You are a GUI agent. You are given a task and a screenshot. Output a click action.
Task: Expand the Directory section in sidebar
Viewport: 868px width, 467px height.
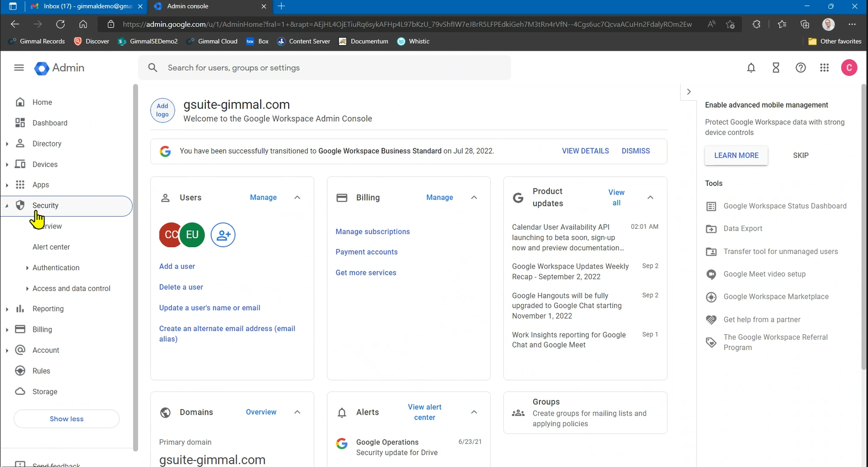point(7,144)
